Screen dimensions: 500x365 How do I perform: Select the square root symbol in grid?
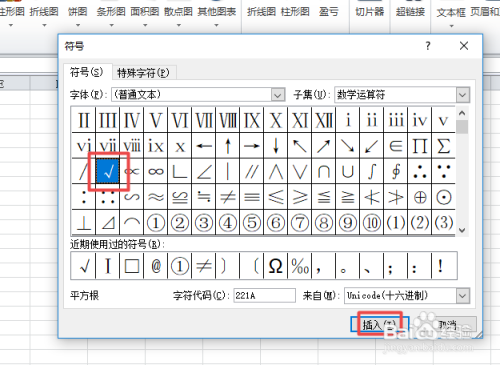tap(108, 171)
